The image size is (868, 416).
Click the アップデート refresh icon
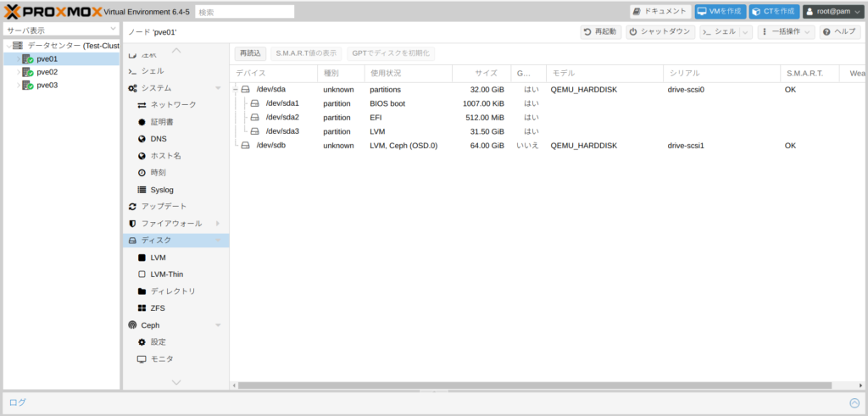coord(132,207)
